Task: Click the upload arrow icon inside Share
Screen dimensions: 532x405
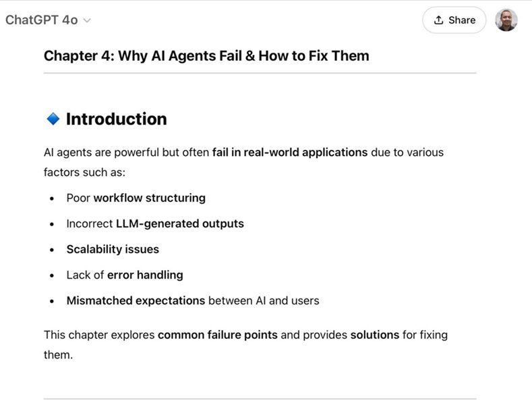Action: (438, 20)
